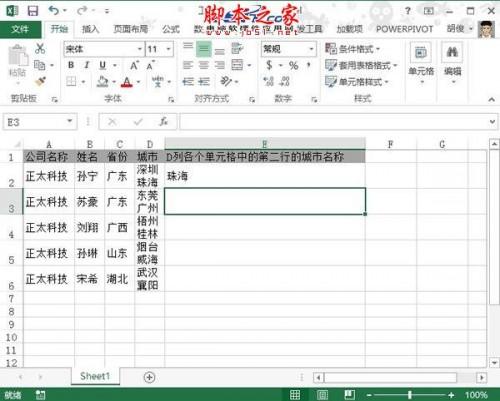
Task: Click the Format Painter brush icon
Action: 41,81
